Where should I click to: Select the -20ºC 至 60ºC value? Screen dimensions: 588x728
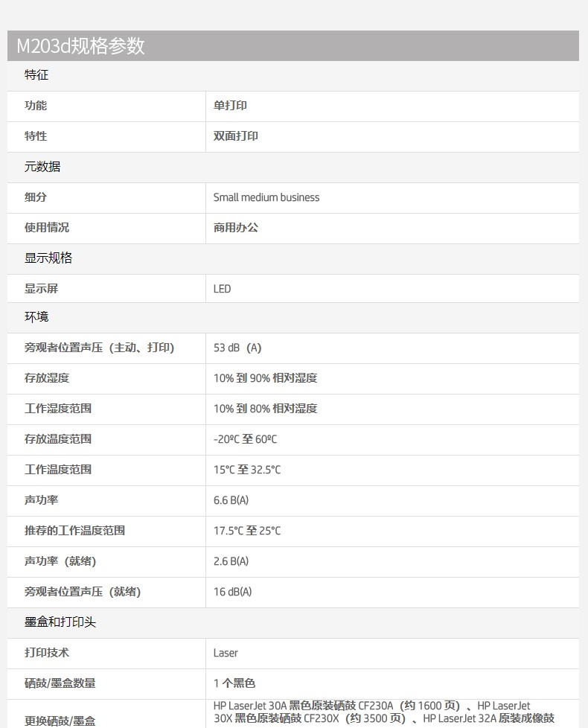(245, 439)
